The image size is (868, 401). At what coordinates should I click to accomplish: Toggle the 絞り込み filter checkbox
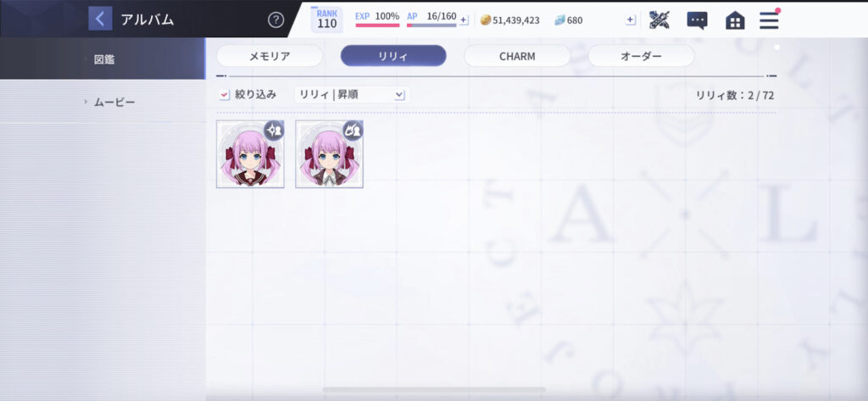224,95
